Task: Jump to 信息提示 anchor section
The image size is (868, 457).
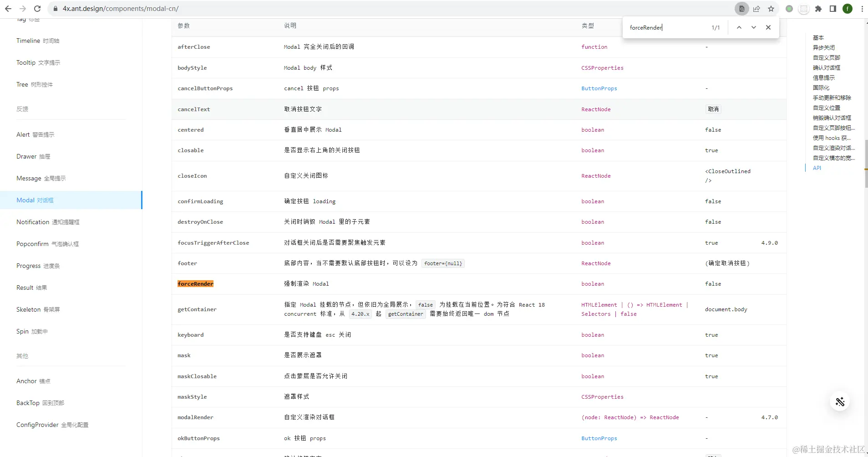Action: click(824, 77)
